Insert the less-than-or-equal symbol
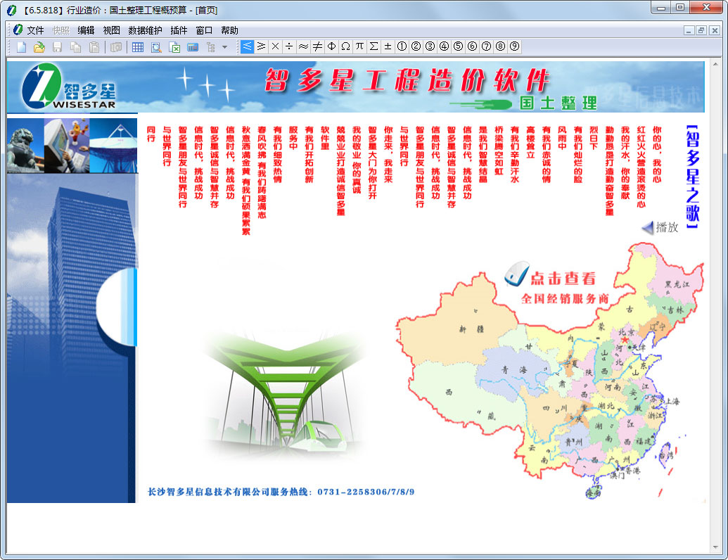This screenshot has width=728, height=560. pos(247,46)
